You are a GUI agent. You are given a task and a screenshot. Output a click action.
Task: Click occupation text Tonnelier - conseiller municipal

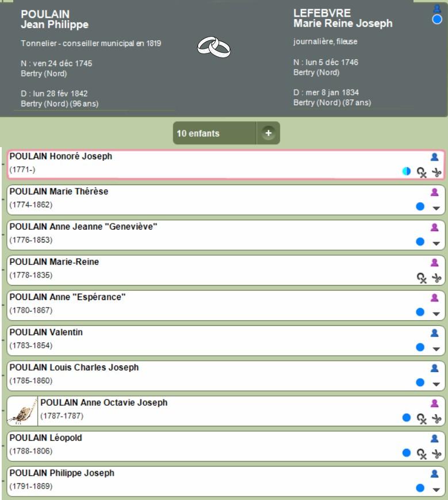point(91,43)
